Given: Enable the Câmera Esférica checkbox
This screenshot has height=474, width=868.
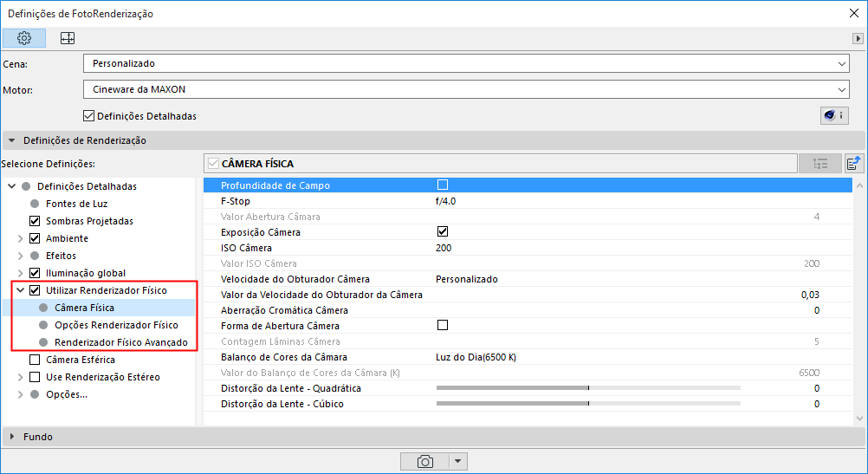Looking at the screenshot, I should [x=35, y=360].
